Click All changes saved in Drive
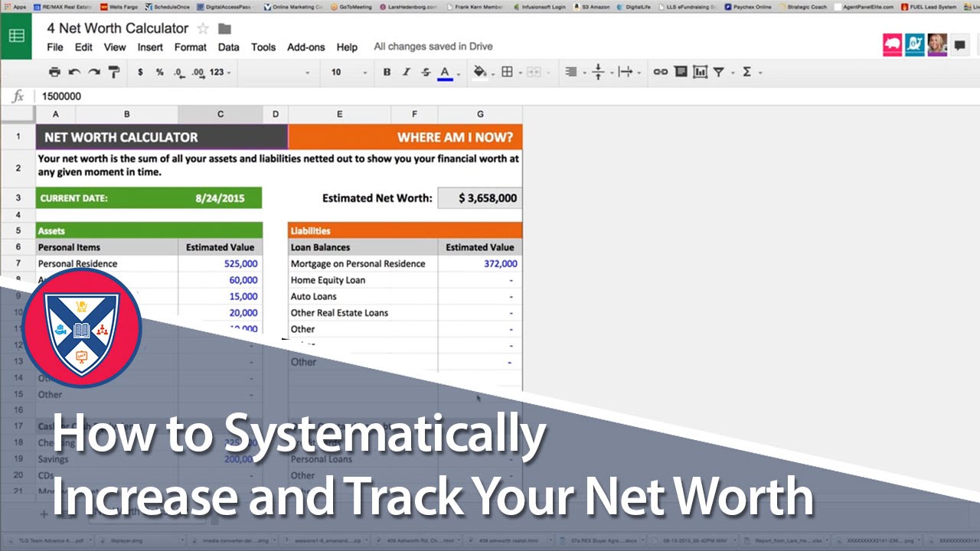This screenshot has width=980, height=551. tap(433, 47)
